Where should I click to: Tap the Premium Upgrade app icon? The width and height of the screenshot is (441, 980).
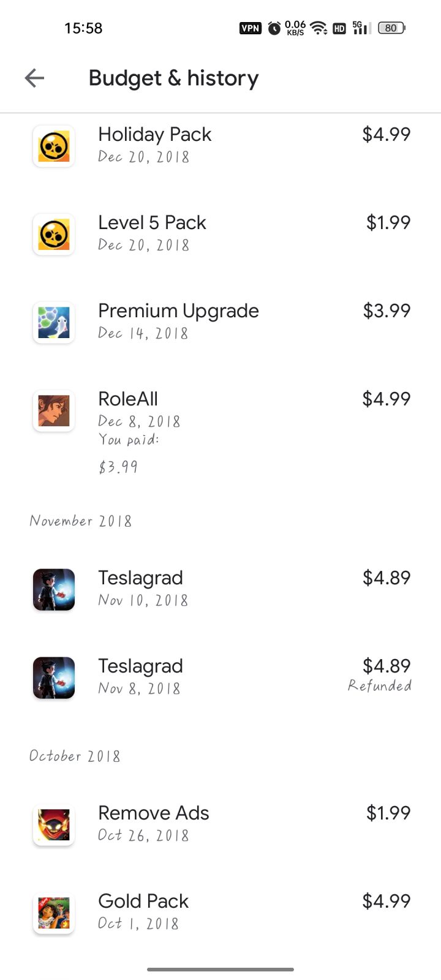[54, 323]
